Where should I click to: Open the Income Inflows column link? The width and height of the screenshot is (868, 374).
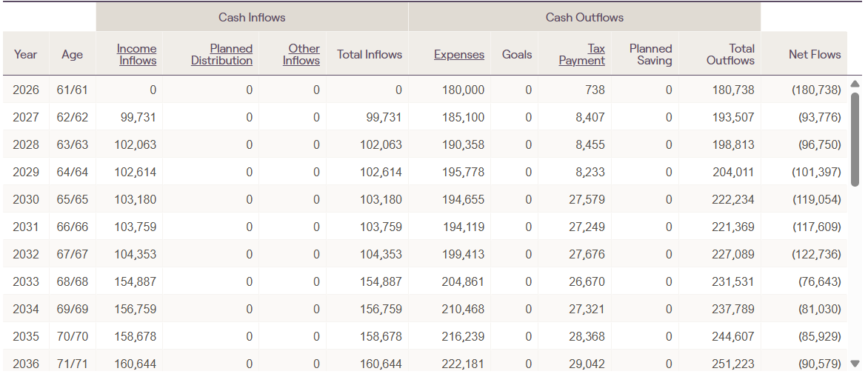point(136,54)
